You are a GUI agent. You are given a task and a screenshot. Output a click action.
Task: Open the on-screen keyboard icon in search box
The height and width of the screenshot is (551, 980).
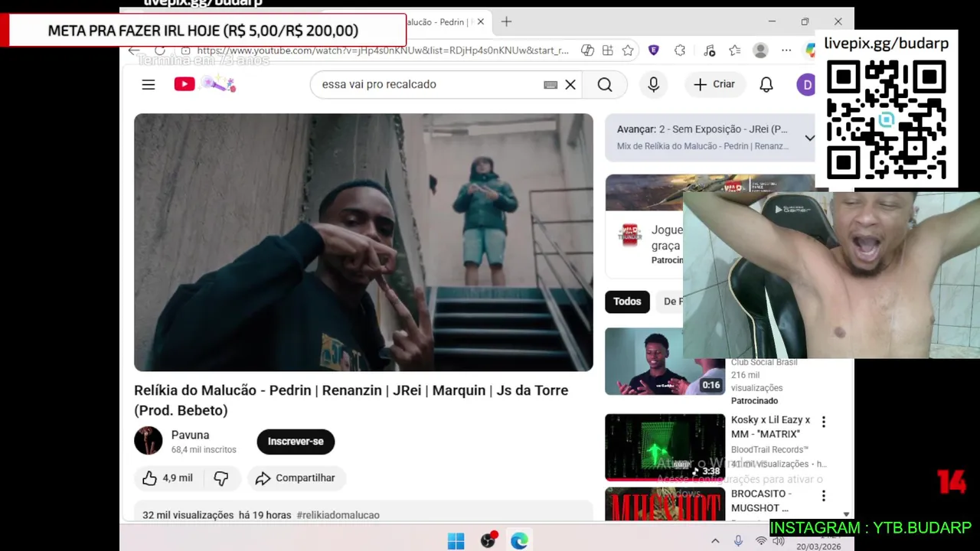pos(550,85)
